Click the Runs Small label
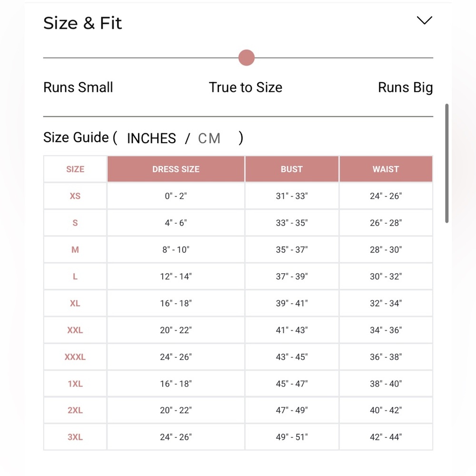Viewport: 476px width, 476px height. tap(78, 88)
